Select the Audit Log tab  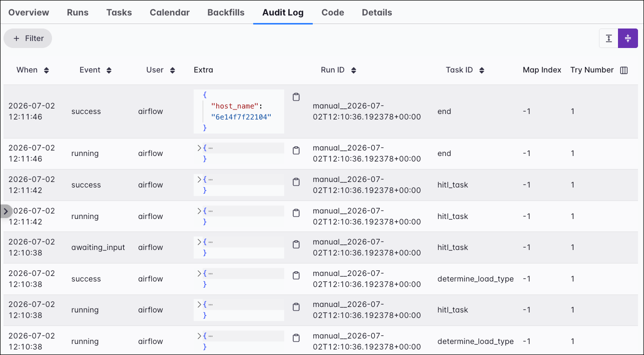pyautogui.click(x=283, y=12)
